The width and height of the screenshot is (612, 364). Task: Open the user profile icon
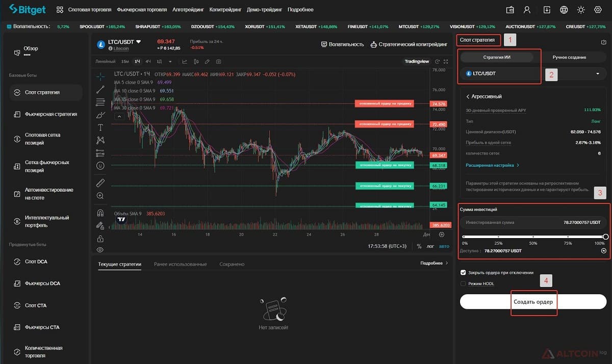point(527,10)
